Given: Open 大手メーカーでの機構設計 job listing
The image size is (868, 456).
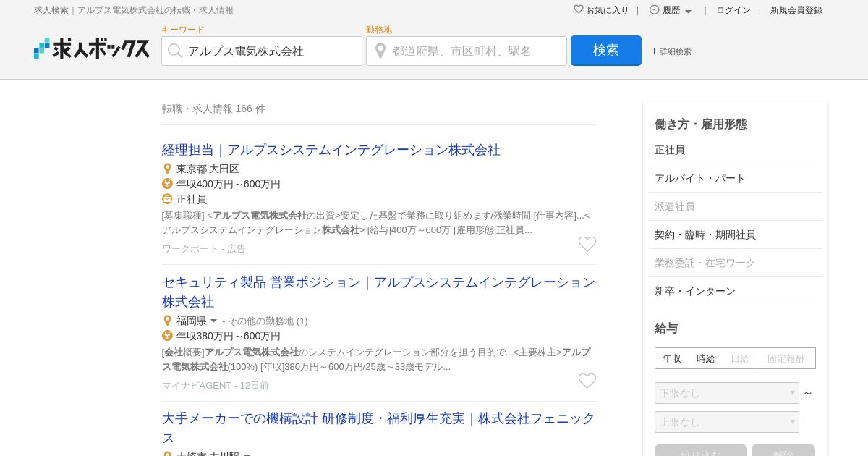Looking at the screenshot, I should tap(378, 428).
